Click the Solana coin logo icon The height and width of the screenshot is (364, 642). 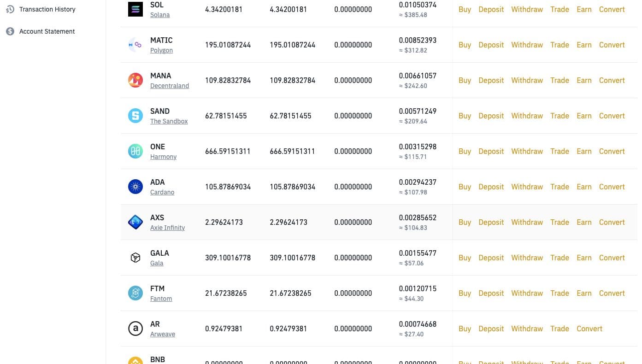point(135,9)
